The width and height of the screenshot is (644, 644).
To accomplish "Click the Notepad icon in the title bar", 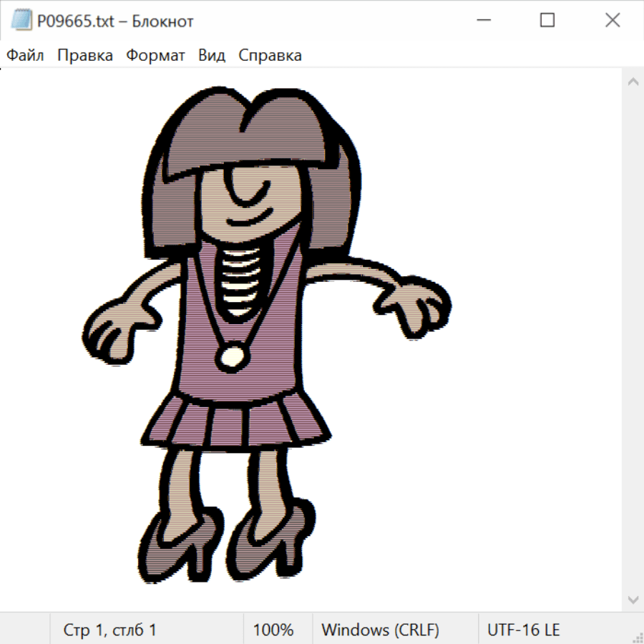I will point(20,21).
